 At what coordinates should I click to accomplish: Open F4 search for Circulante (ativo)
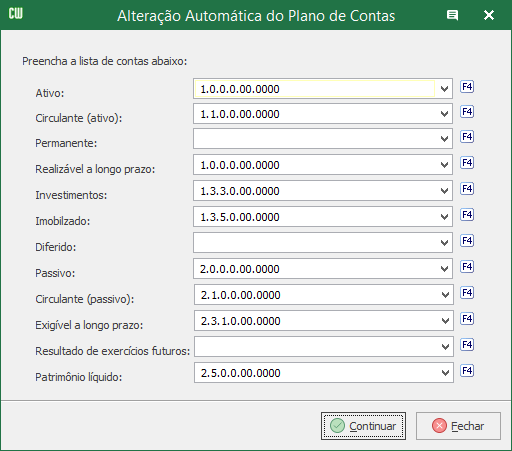(x=467, y=112)
